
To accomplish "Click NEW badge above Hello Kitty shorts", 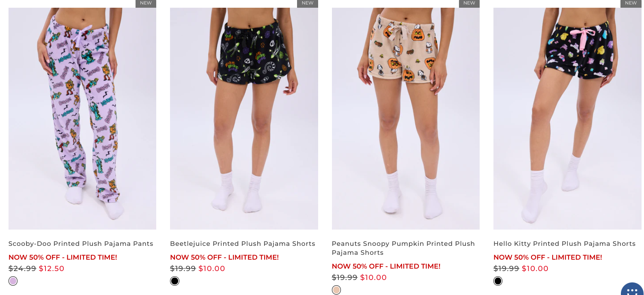I will coord(631,3).
